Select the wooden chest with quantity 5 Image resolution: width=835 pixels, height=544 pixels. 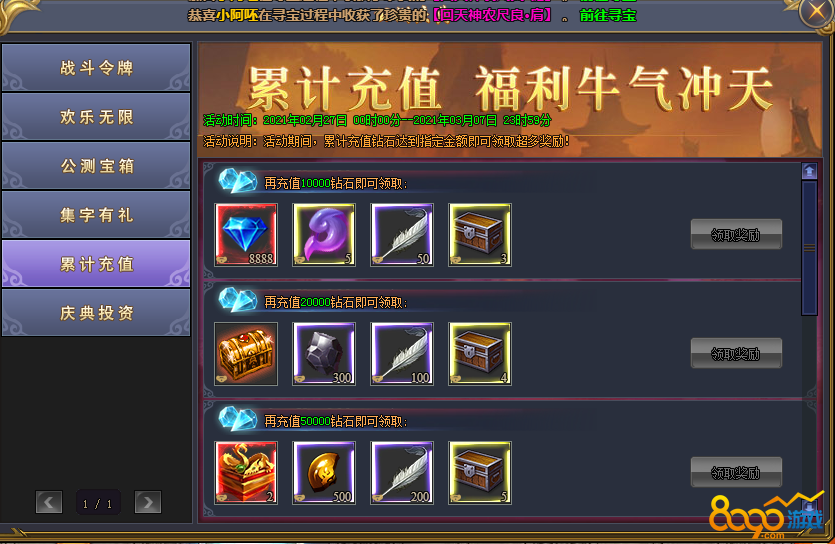click(480, 473)
